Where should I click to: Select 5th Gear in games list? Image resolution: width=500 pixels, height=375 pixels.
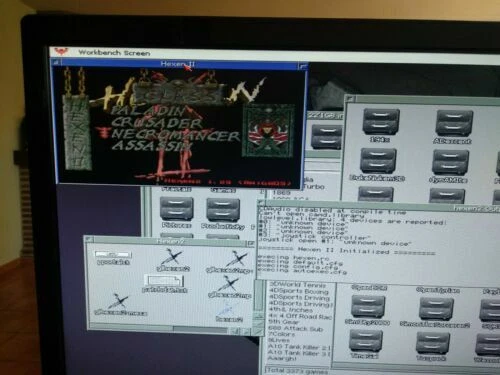(284, 322)
